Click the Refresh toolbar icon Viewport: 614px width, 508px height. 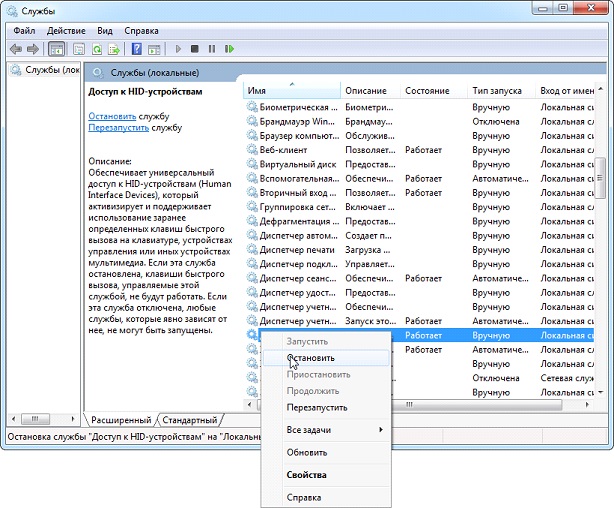point(97,48)
